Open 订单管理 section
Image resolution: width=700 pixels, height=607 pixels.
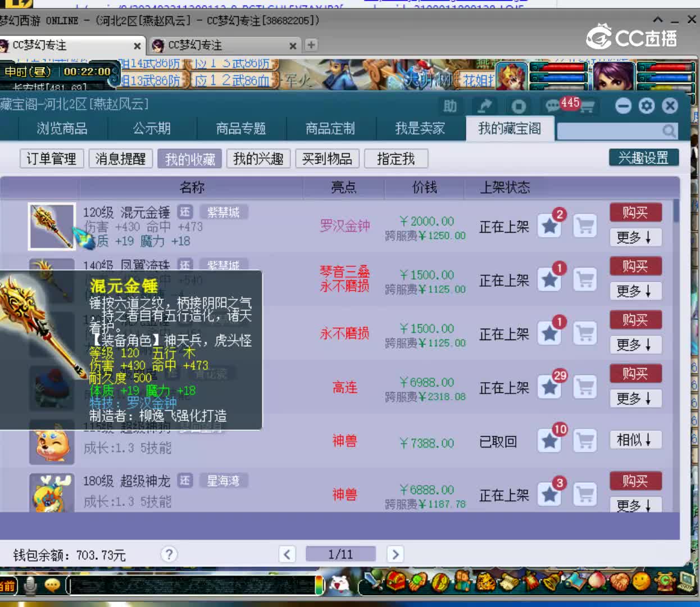(52, 159)
